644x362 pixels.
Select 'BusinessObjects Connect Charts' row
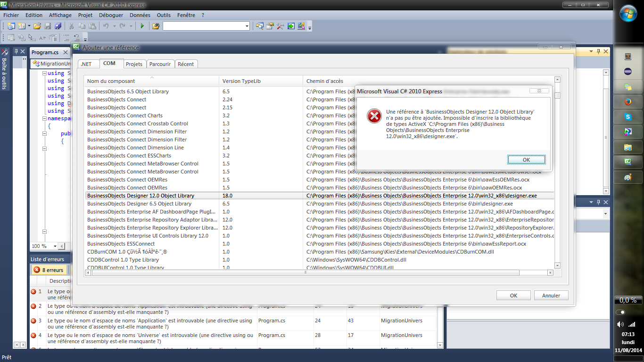point(319,115)
